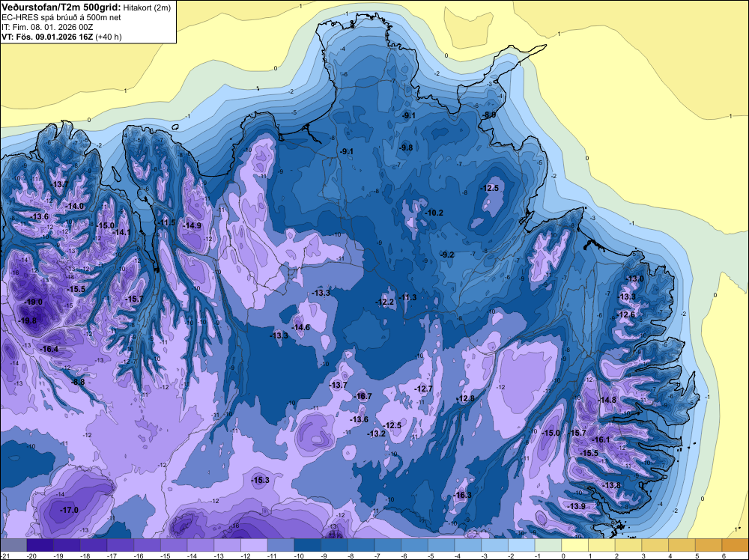Click the 'EC-HRES spá brúuð á 500m net' line
The width and height of the screenshot is (749, 560).
pyautogui.click(x=61, y=18)
